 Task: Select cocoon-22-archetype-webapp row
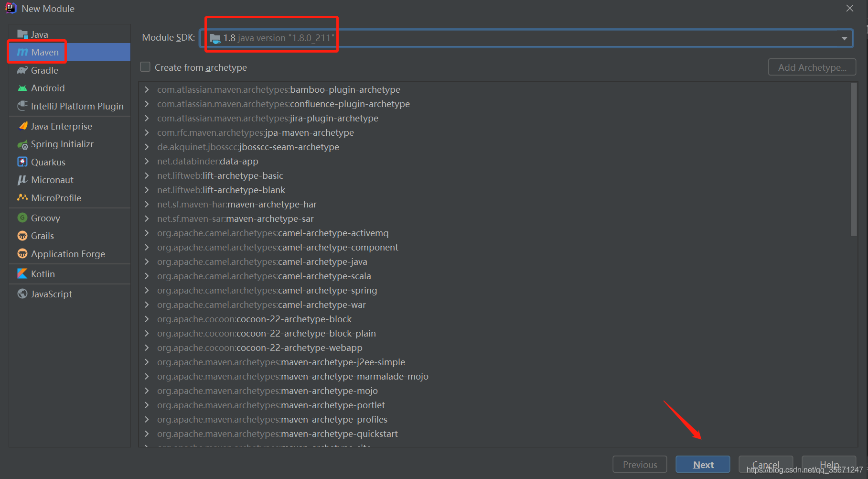coord(495,348)
